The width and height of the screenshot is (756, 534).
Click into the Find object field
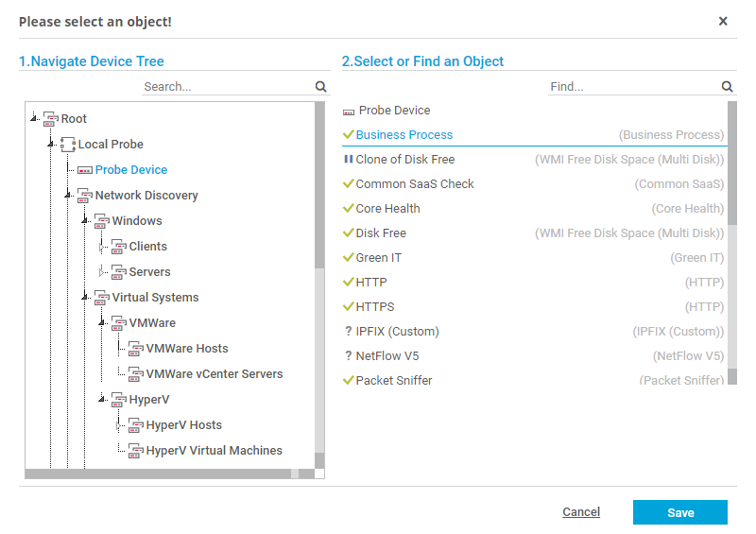[633, 86]
